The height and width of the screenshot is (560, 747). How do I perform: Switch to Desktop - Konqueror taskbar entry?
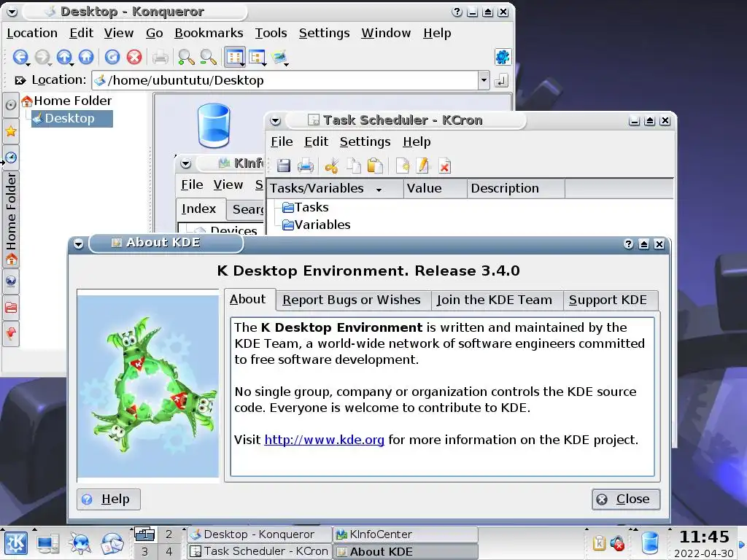(x=259, y=534)
